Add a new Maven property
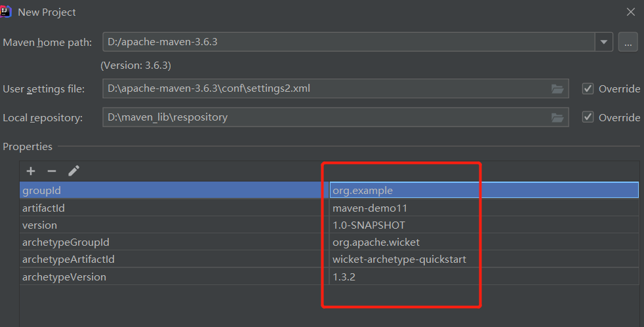This screenshot has height=327, width=644. tap(31, 171)
